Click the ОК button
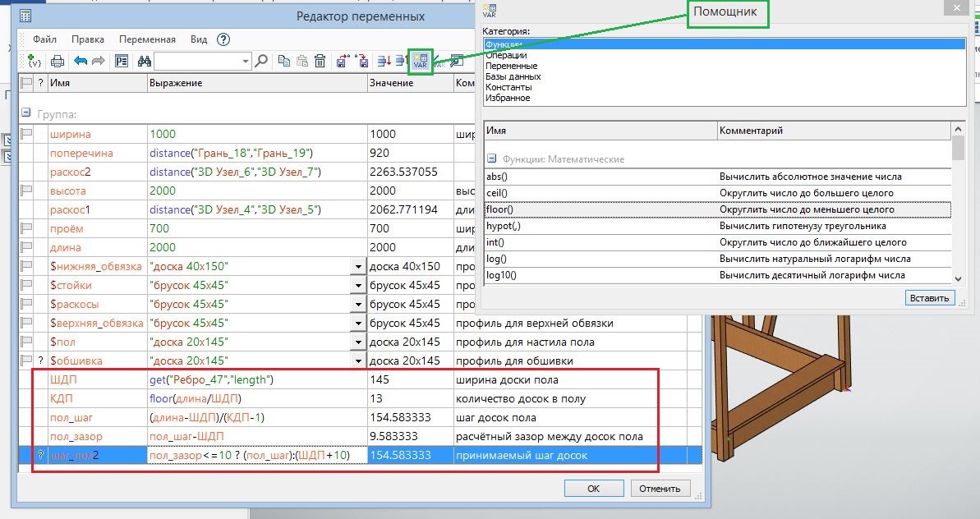The image size is (980, 519). 594,489
